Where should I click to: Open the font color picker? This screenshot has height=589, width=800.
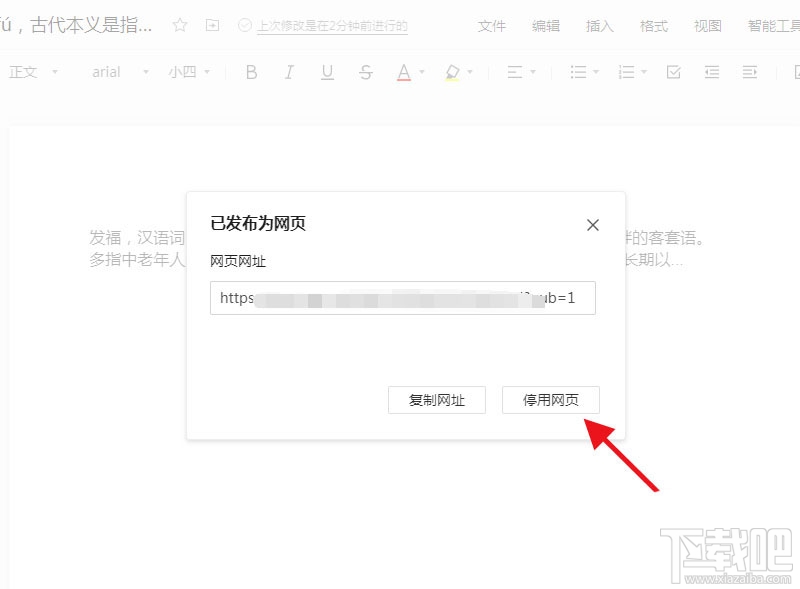[405, 72]
